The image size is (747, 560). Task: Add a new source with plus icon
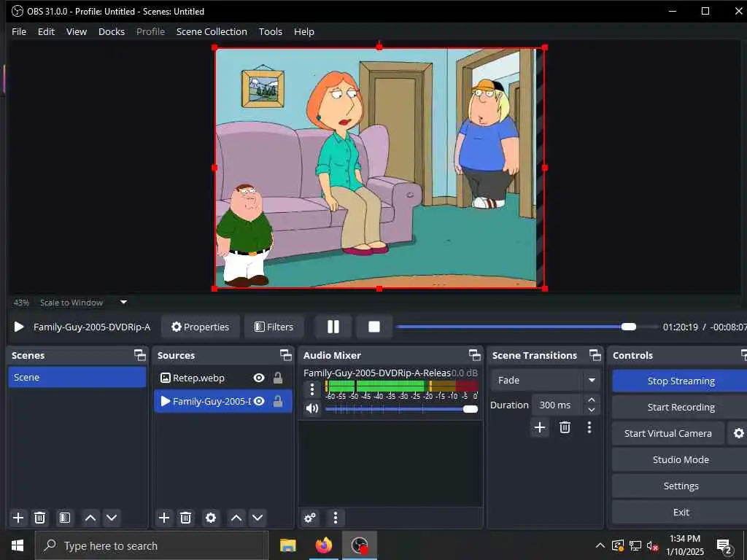click(164, 518)
